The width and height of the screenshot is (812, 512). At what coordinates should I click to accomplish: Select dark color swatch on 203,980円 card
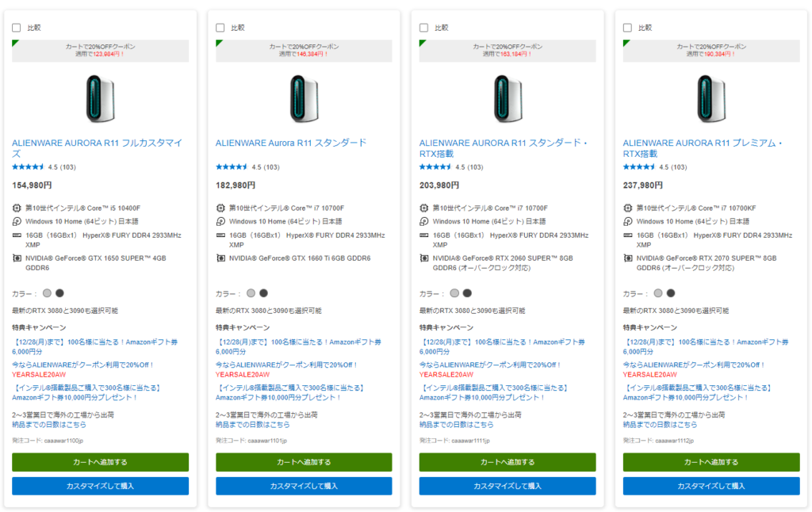tap(467, 293)
